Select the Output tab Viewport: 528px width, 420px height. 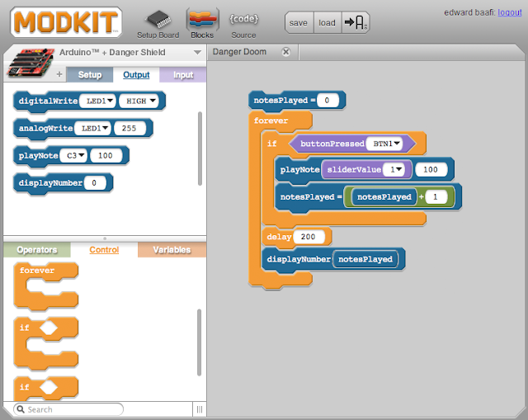pos(136,74)
